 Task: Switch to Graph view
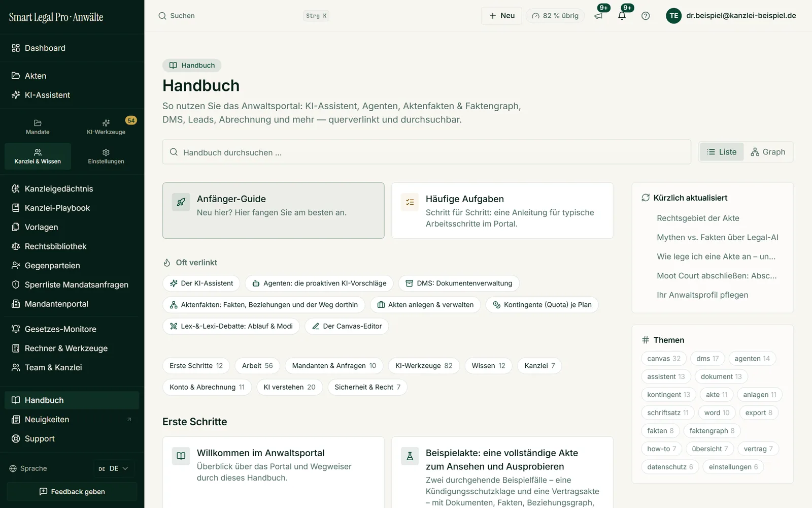point(768,152)
